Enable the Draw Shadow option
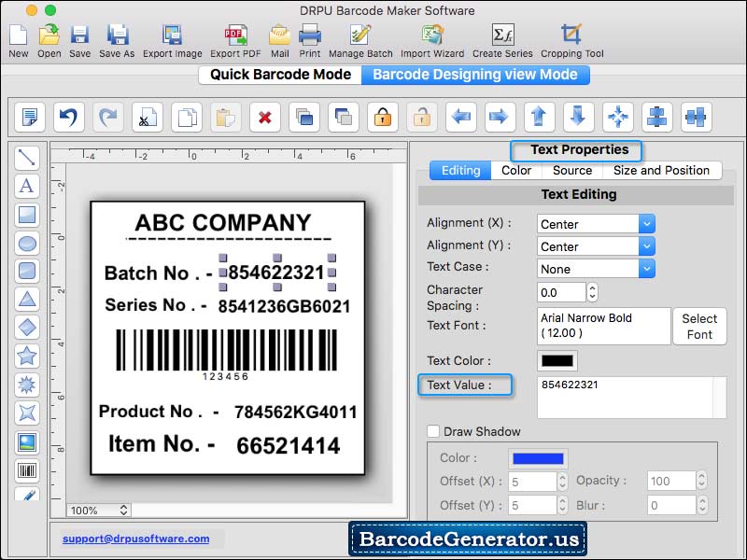The width and height of the screenshot is (747, 560). (433, 431)
